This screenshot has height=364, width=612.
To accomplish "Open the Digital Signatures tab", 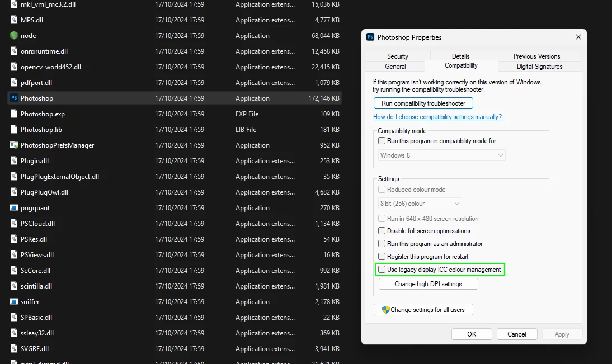I will pyautogui.click(x=539, y=67).
